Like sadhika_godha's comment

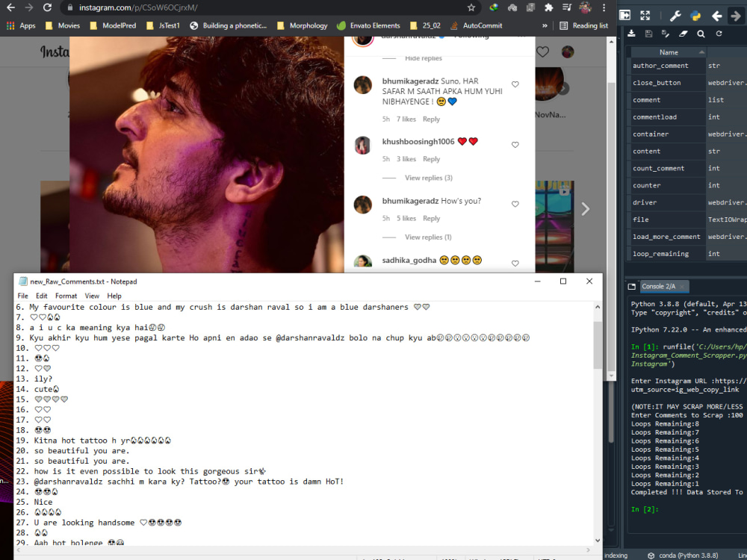[x=515, y=264]
